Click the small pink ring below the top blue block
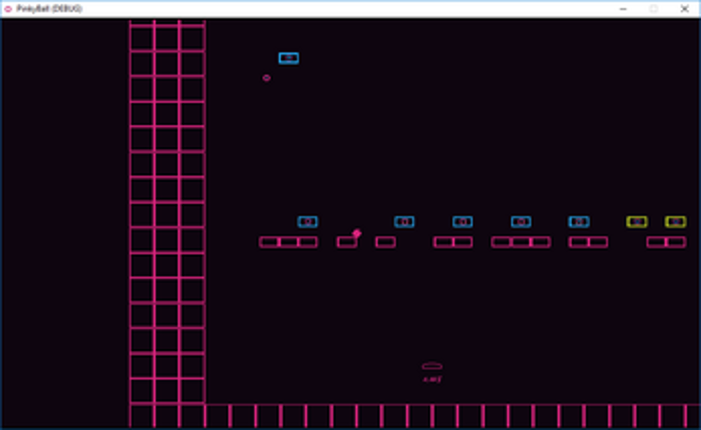The image size is (701, 430). [266, 78]
